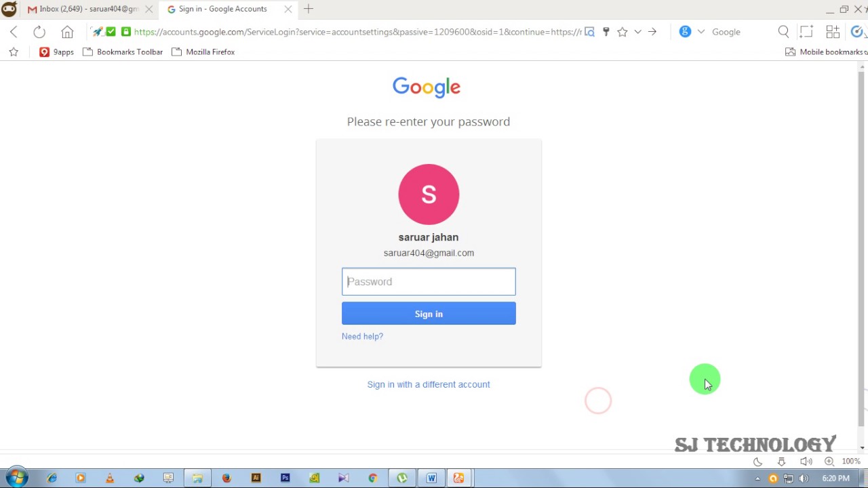The height and width of the screenshot is (488, 868).
Task: Launch Firefox from the taskbar
Action: pyautogui.click(x=226, y=478)
